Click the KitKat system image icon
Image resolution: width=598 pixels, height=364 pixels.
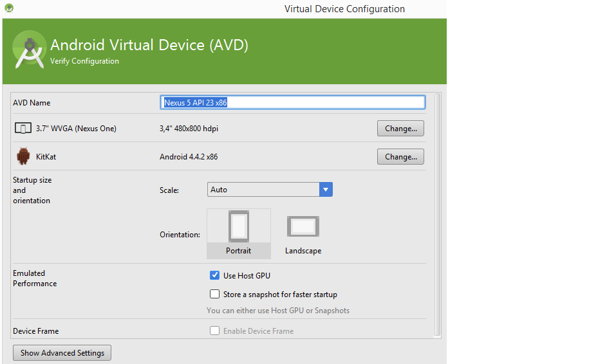click(23, 156)
